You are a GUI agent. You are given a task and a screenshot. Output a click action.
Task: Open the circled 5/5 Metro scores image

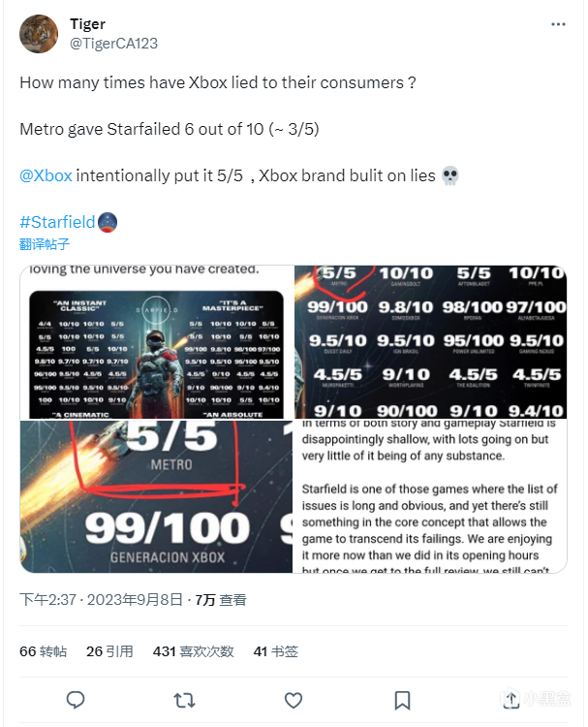coord(430,342)
